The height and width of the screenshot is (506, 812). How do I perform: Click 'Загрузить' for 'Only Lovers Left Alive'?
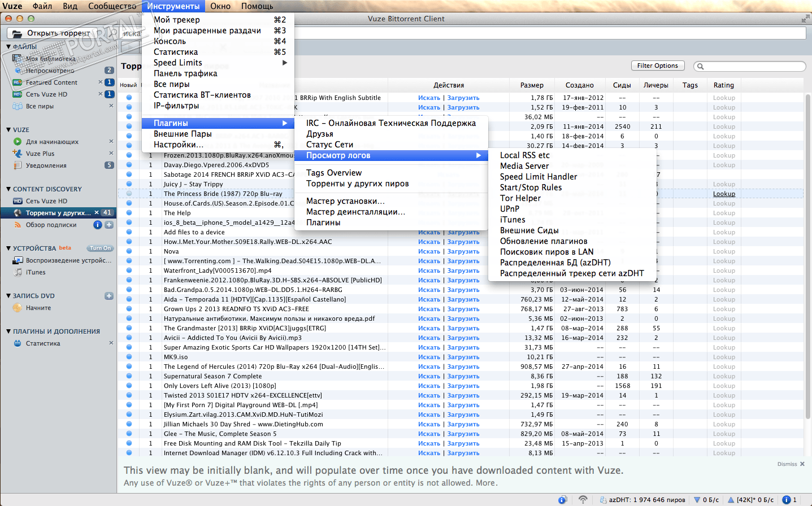click(463, 386)
